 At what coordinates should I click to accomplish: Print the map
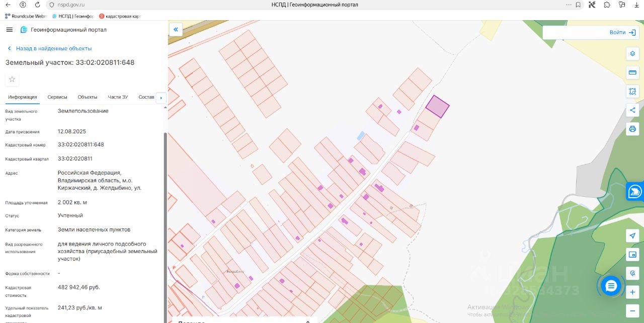pos(632,129)
